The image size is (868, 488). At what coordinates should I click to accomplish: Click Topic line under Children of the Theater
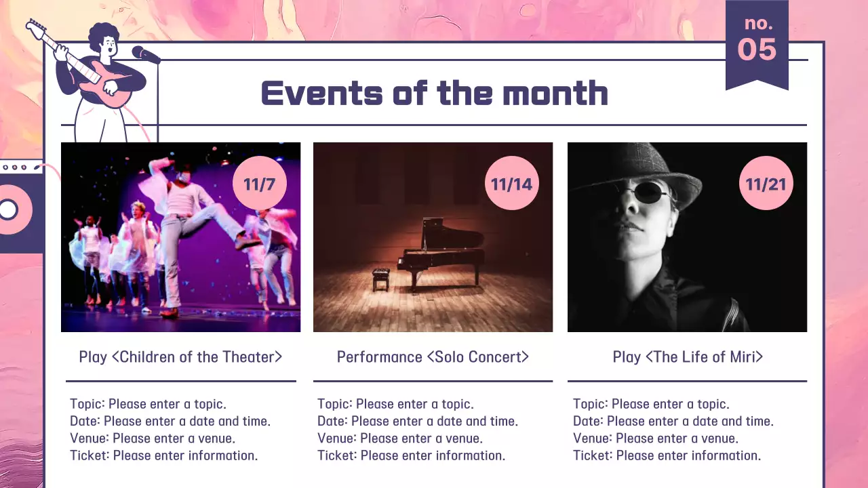tap(148, 404)
